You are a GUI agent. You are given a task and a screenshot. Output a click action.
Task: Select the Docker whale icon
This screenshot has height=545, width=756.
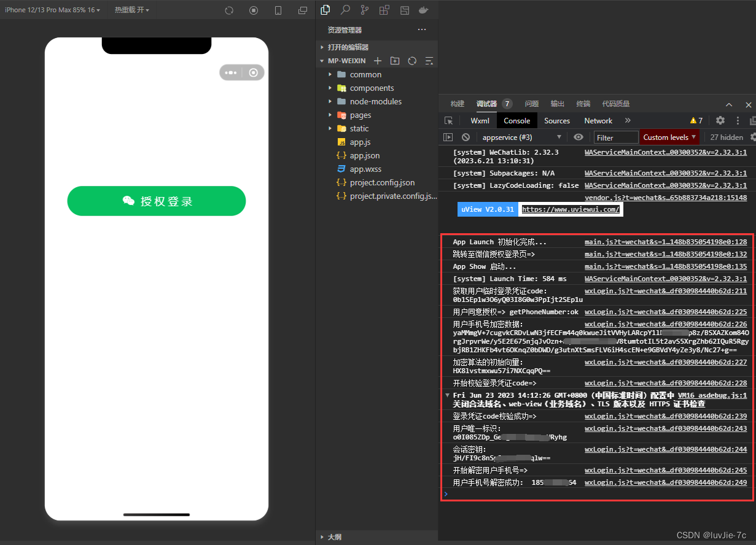point(423,10)
